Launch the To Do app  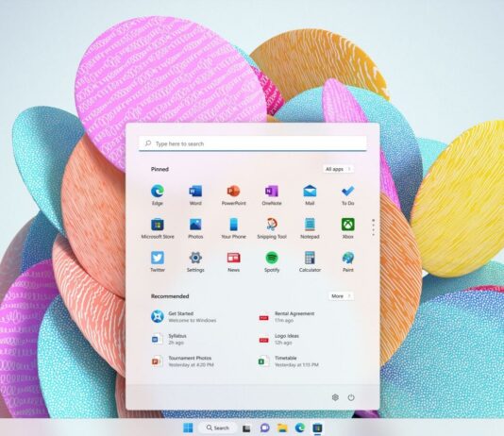(x=347, y=194)
